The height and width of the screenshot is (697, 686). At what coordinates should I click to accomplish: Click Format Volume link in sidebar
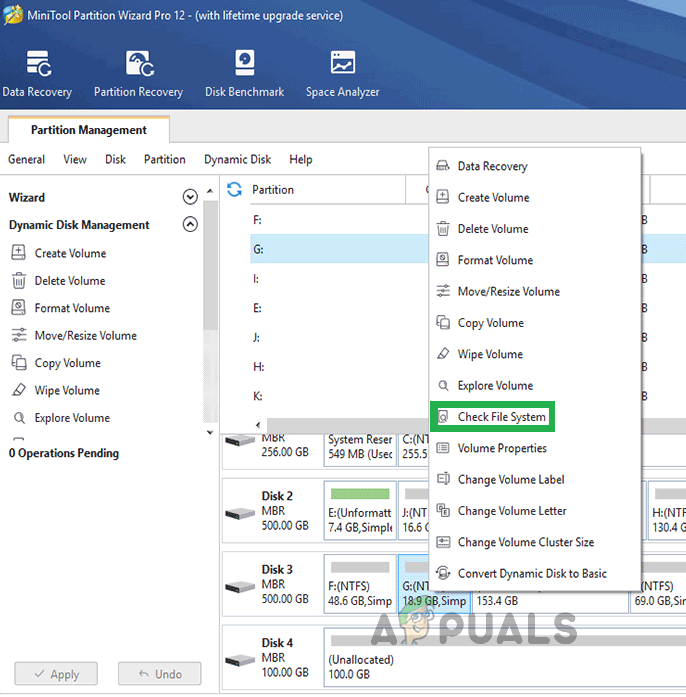tap(72, 308)
